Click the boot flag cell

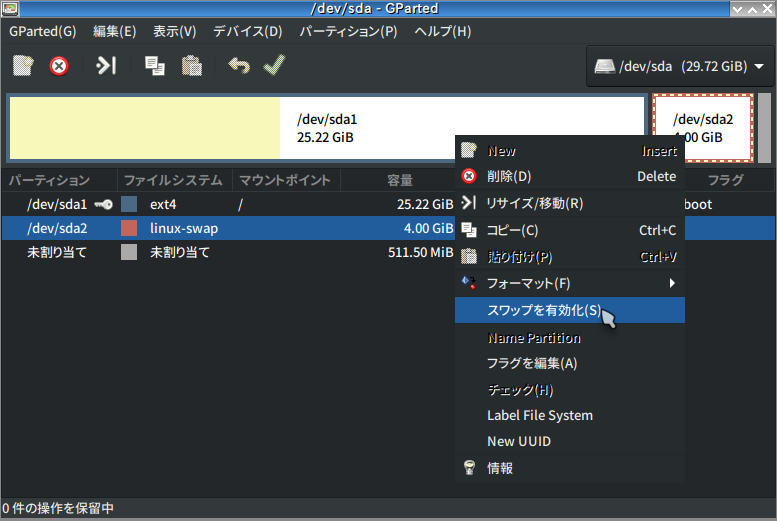point(698,204)
